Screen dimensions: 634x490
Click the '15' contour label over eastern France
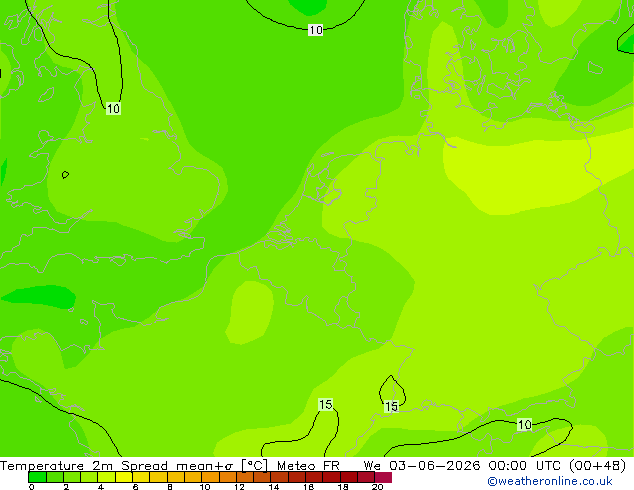(325, 404)
